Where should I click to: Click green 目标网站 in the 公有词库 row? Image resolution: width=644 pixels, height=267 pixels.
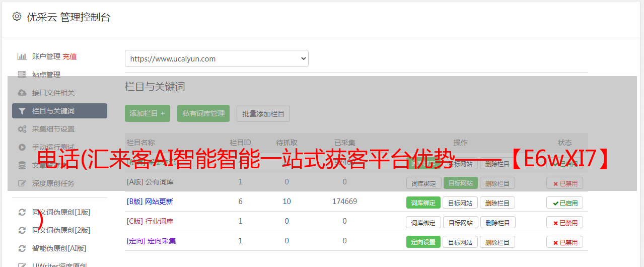click(x=461, y=183)
